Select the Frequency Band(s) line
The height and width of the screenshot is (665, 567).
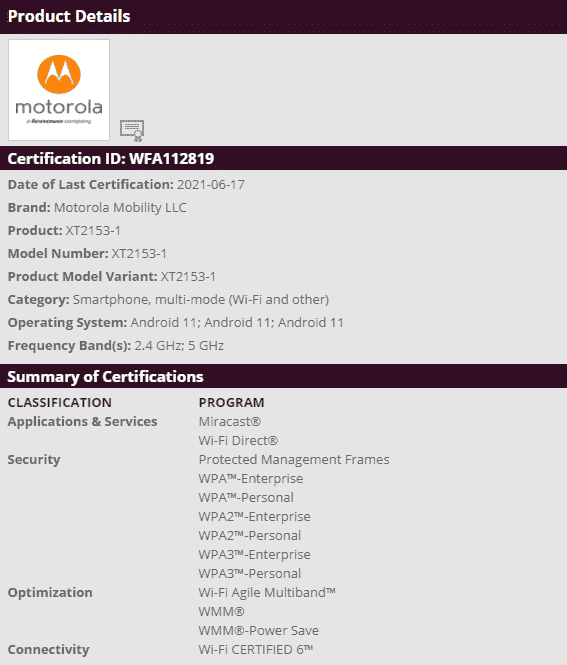click(116, 346)
